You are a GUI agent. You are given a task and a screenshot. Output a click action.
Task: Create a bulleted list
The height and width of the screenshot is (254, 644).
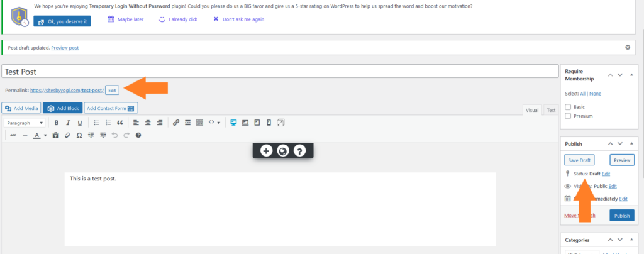click(96, 123)
